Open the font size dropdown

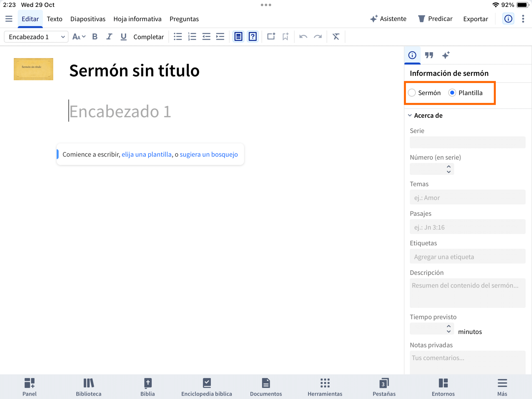click(79, 37)
